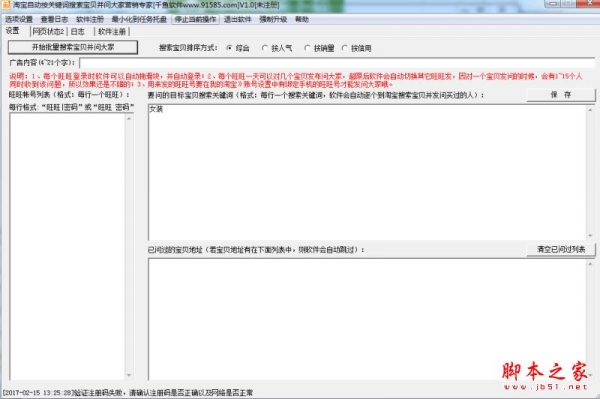
Task: Click the 保存 button
Action: pyautogui.click(x=561, y=95)
